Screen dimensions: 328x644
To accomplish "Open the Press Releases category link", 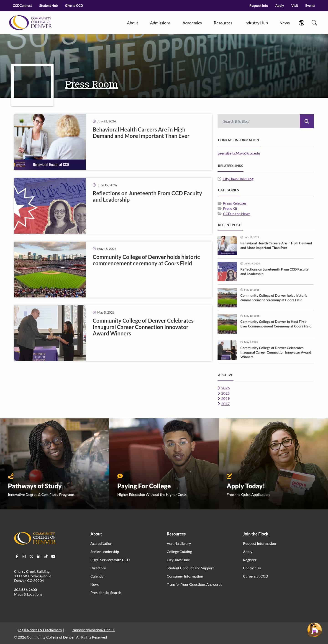I will pyautogui.click(x=235, y=203).
